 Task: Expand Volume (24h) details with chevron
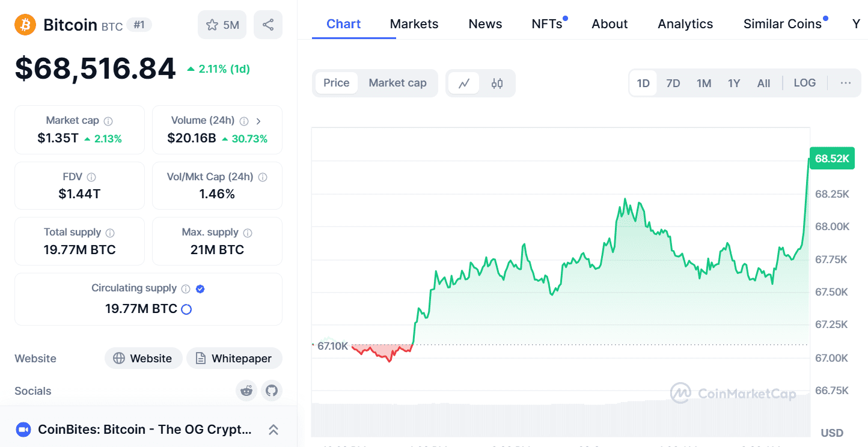click(x=258, y=120)
